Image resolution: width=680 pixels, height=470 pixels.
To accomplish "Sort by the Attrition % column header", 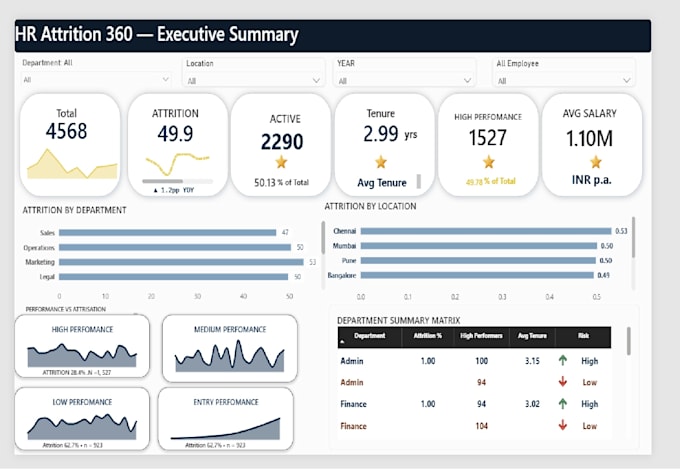I will pos(428,336).
